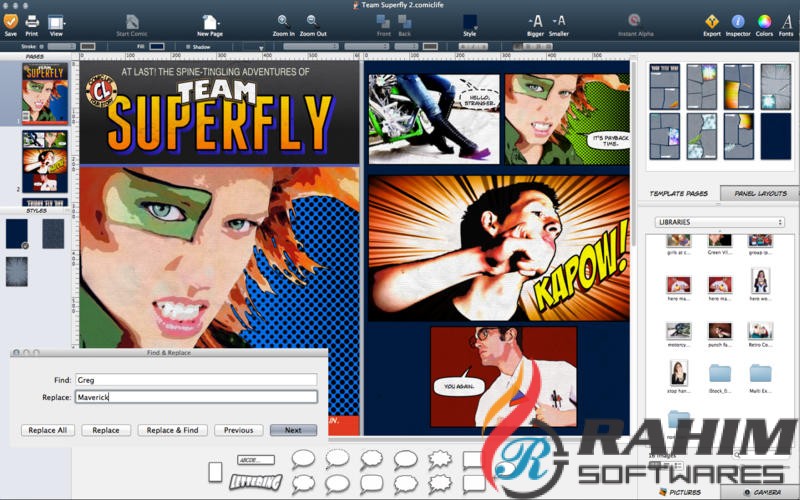The image size is (800, 500).
Task: Click the Replace & Find button
Action: (x=172, y=430)
